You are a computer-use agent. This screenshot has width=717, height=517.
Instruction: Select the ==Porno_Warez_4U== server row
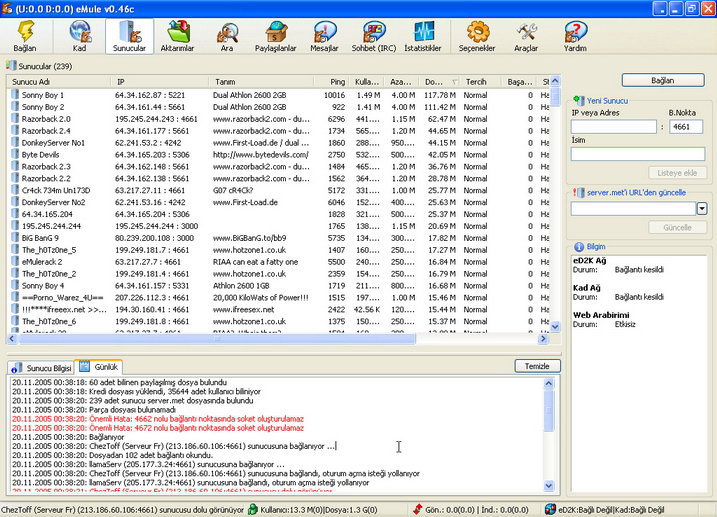(279, 297)
